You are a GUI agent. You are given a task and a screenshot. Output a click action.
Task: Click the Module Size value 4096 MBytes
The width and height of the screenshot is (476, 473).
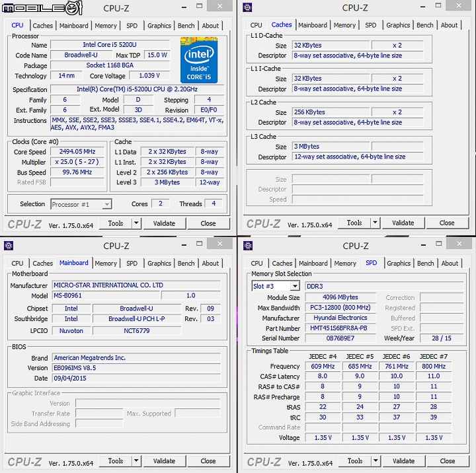tap(340, 297)
